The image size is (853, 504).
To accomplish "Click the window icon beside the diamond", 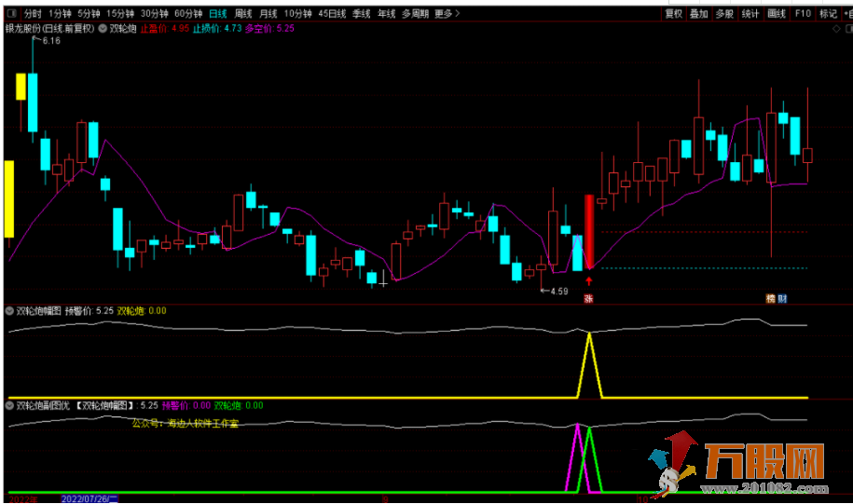I will pos(846,29).
